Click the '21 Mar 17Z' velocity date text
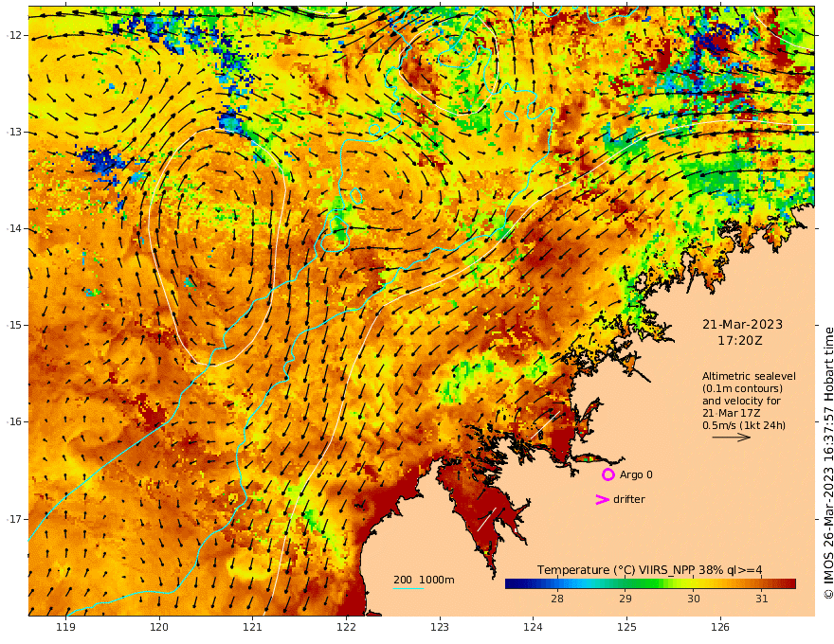This screenshot has width=834, height=644. click(x=732, y=413)
